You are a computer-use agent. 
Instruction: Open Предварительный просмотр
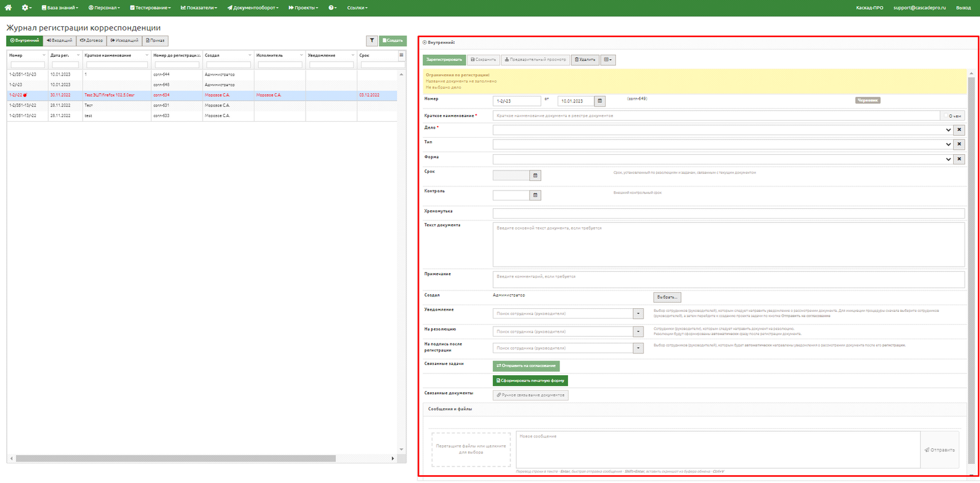point(535,60)
